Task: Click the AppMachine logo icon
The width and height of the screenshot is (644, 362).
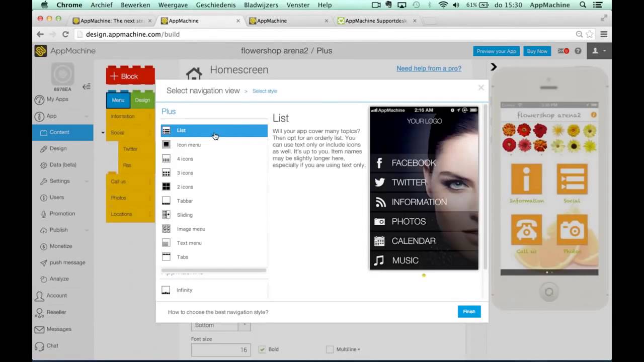Action: coord(41,51)
